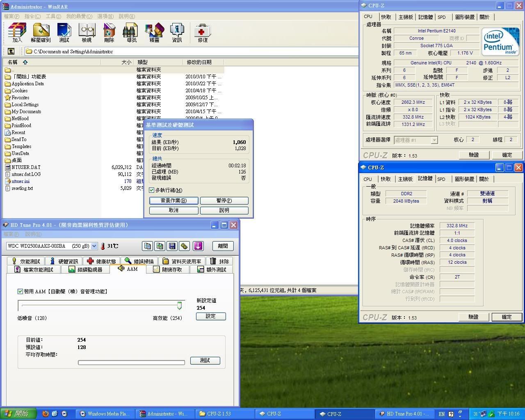Click the AAM Test (測試) button

click(205, 361)
